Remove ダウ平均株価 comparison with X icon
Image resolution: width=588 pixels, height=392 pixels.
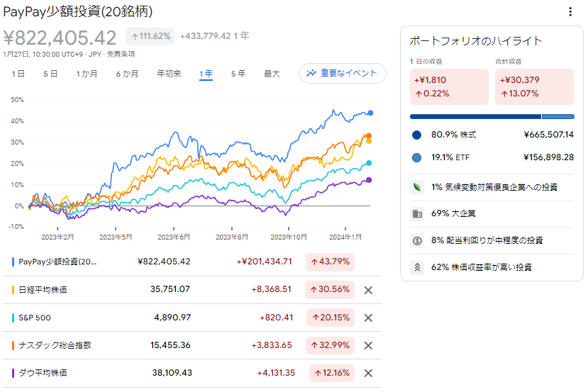click(368, 373)
